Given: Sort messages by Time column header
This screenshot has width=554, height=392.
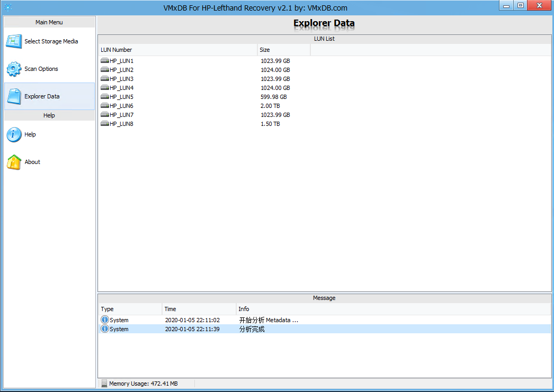Looking at the screenshot, I should [x=199, y=309].
